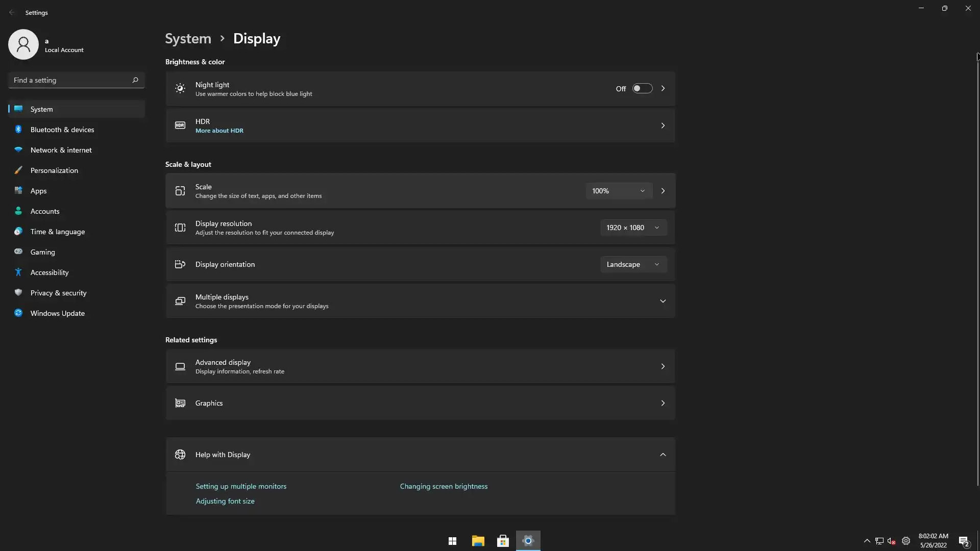Open the Display resolution dropdown

pos(633,228)
